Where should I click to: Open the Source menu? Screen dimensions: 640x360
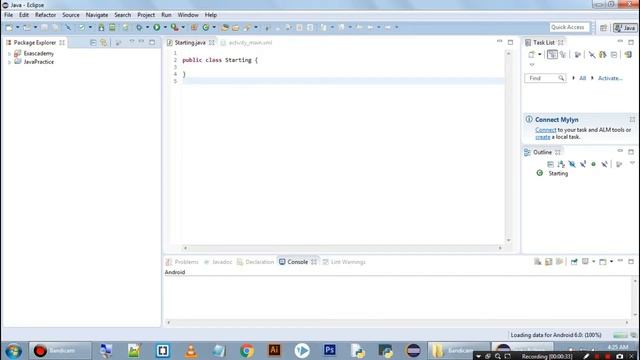pos(71,15)
